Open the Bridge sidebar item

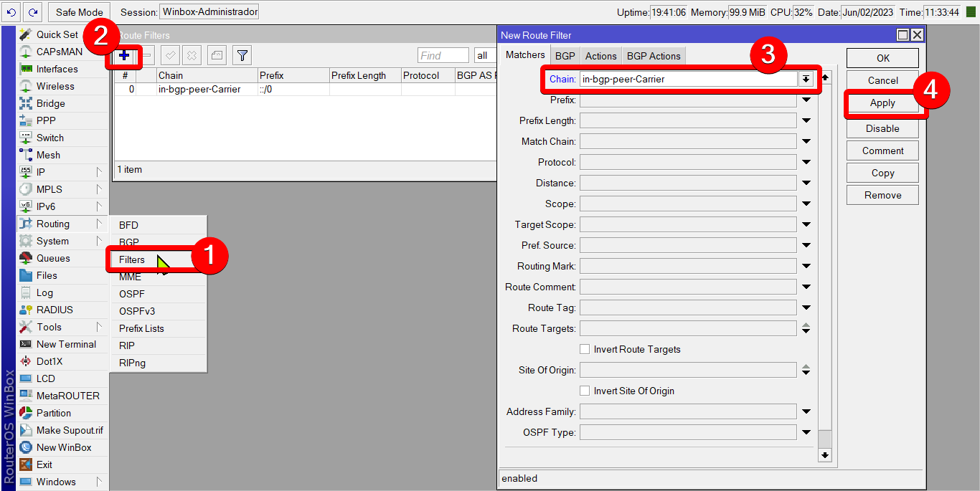50,103
